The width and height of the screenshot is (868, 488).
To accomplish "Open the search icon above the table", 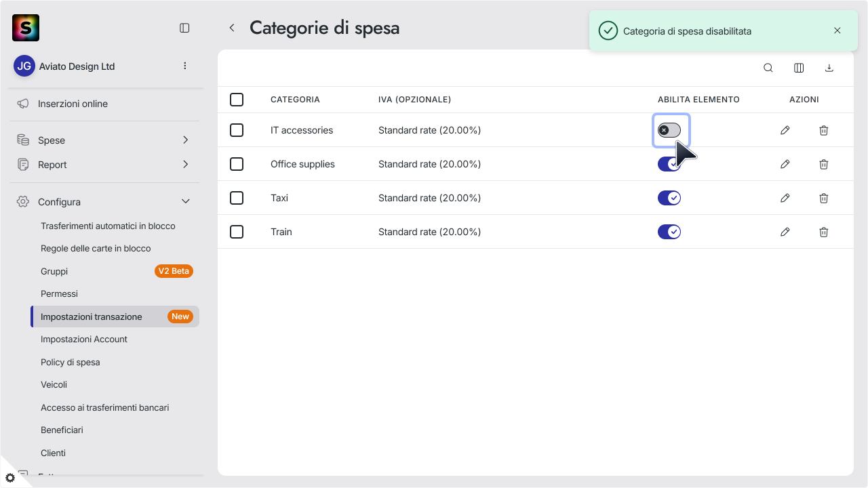I will 768,68.
